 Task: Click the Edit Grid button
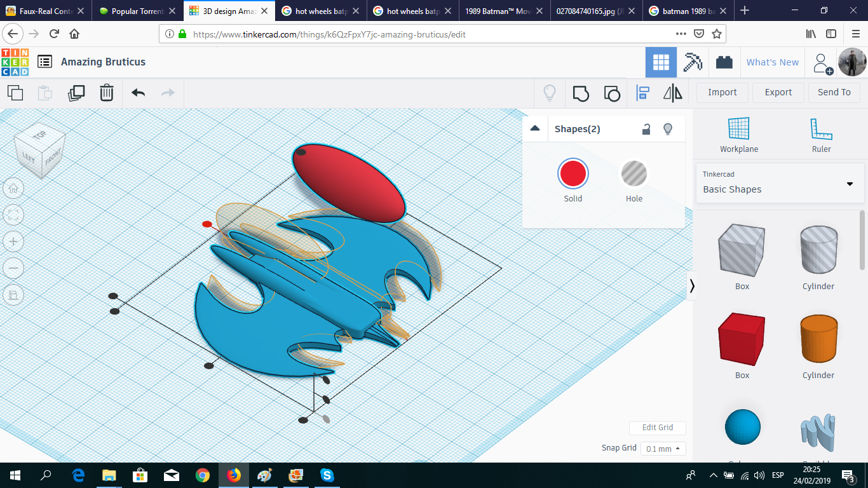click(657, 428)
